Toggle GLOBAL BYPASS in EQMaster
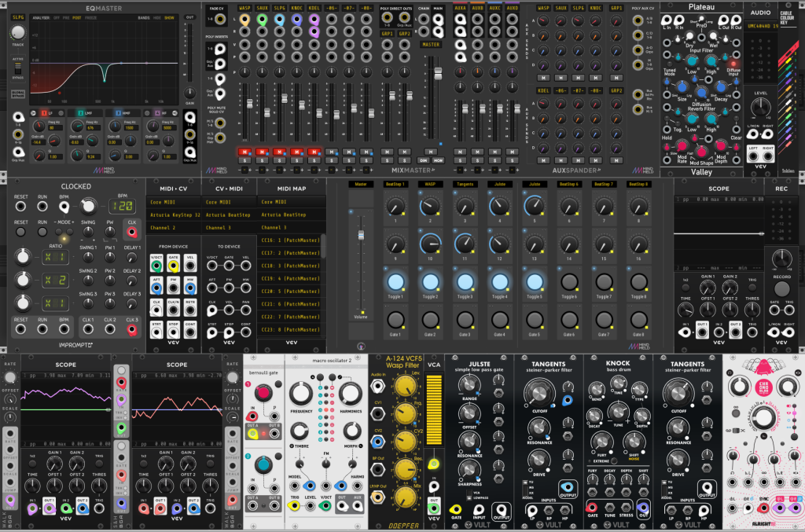 point(18,94)
